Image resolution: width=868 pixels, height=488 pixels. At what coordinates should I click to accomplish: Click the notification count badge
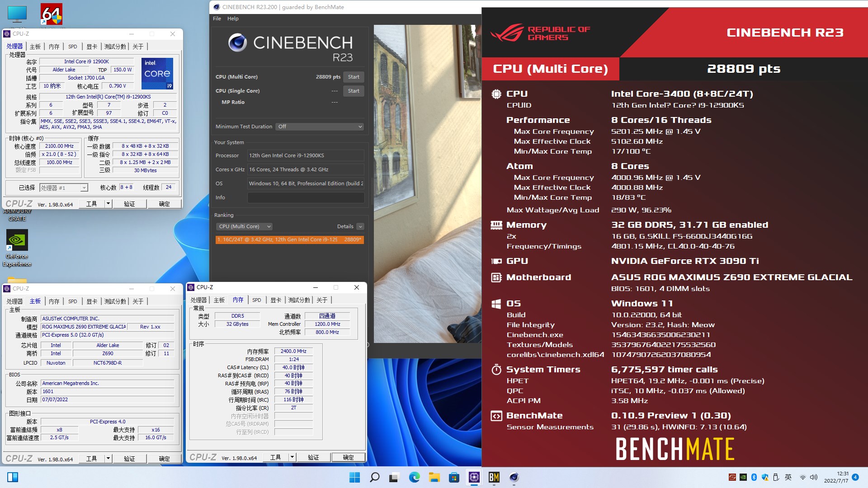click(855, 477)
